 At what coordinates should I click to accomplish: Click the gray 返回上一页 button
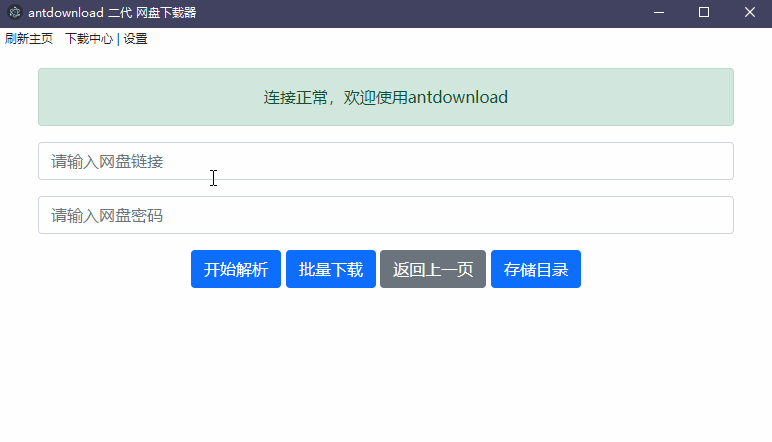tap(432, 269)
